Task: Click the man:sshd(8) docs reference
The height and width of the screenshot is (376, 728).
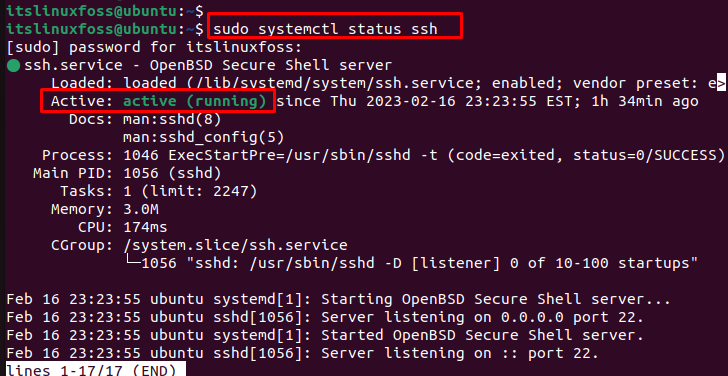Action: 172,119
